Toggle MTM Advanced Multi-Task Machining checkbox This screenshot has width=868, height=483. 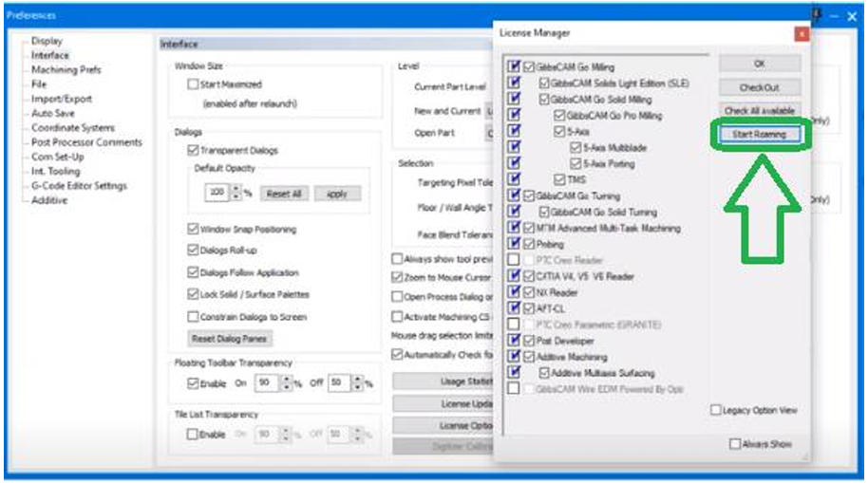click(x=529, y=228)
